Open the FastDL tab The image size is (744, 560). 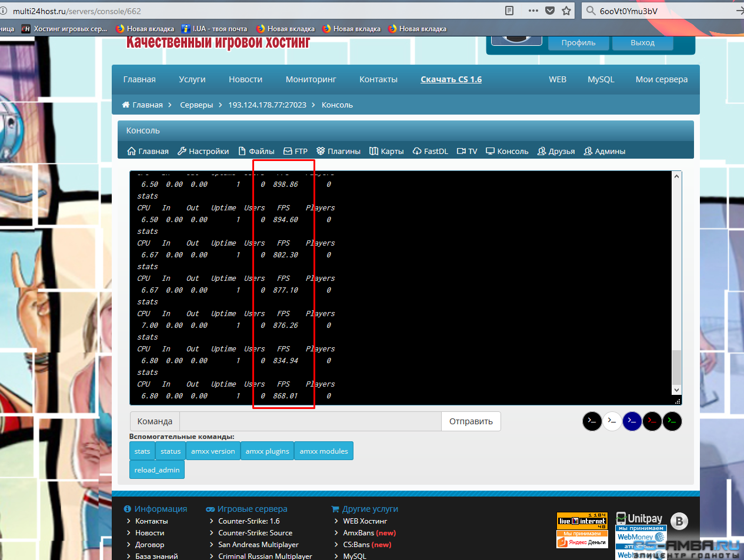tap(431, 151)
